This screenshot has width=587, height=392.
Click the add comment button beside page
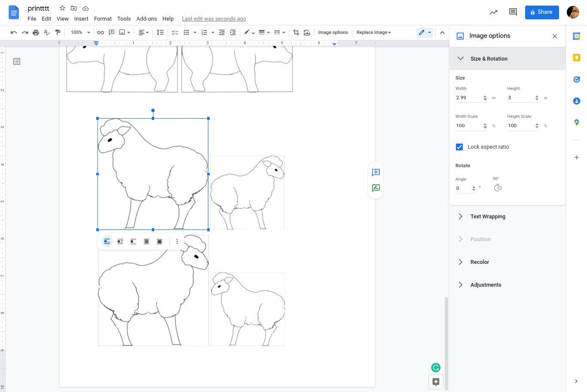(x=376, y=172)
